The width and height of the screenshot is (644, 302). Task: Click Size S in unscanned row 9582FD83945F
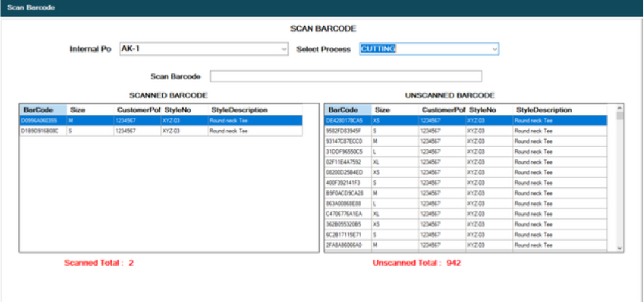pyautogui.click(x=395, y=131)
